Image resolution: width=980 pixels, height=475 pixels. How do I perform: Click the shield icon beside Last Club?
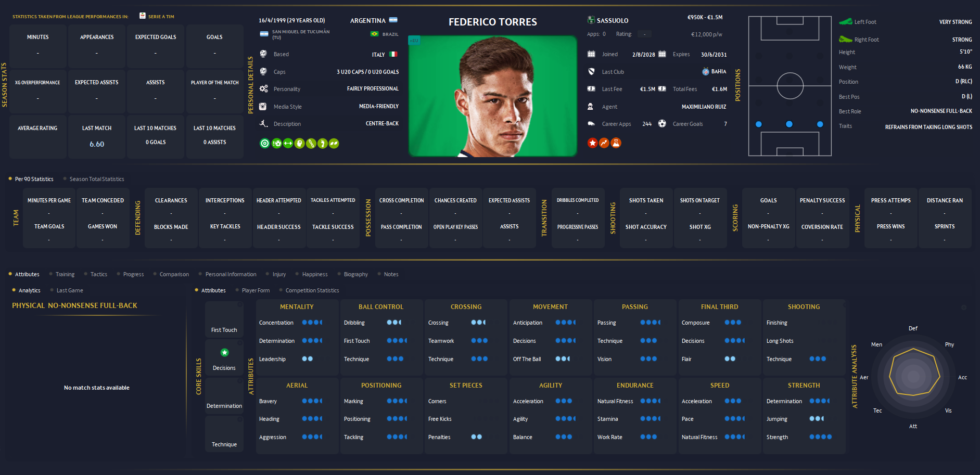pyautogui.click(x=591, y=72)
